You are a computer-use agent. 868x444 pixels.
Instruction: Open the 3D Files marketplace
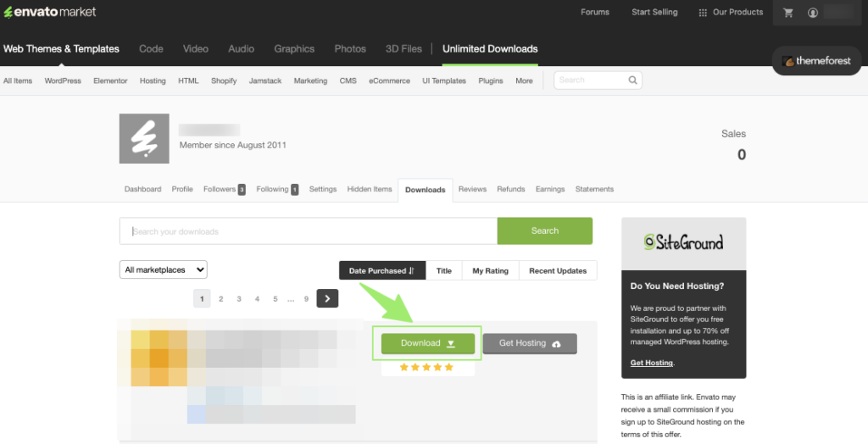[403, 48]
